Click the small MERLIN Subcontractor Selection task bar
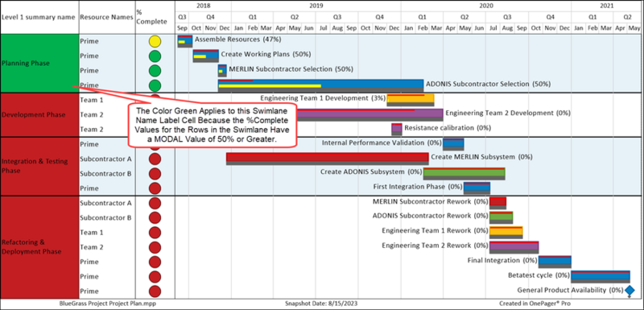644x310 pixels. point(222,71)
